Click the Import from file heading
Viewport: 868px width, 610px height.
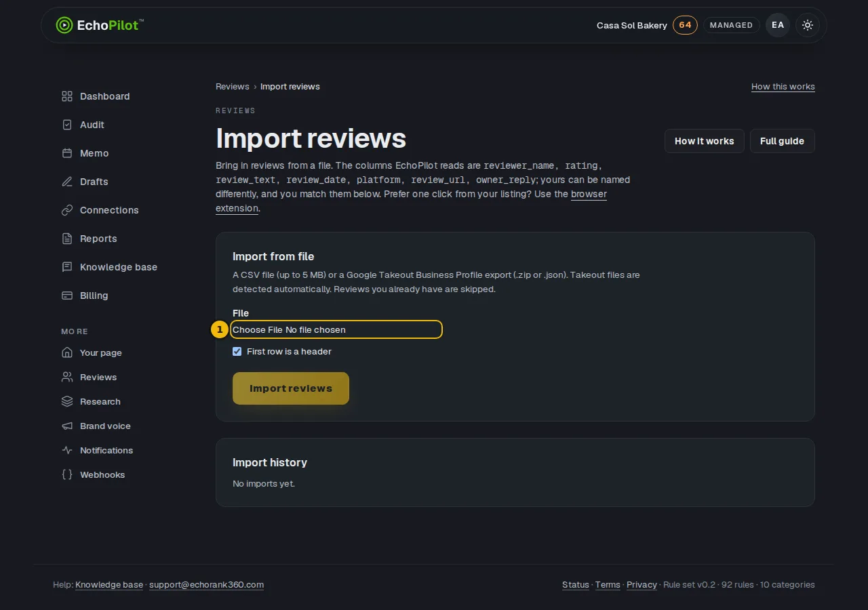273,256
